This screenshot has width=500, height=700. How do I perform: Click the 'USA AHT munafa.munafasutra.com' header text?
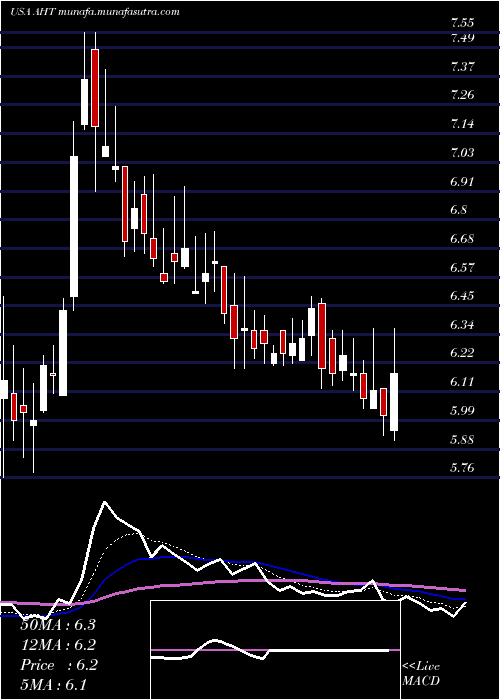(95, 12)
